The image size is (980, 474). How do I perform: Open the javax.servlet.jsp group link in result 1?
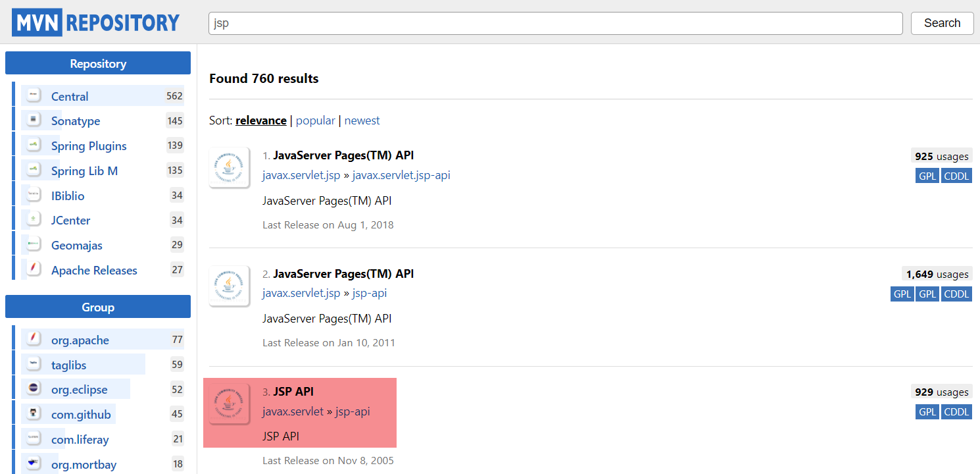(x=301, y=175)
